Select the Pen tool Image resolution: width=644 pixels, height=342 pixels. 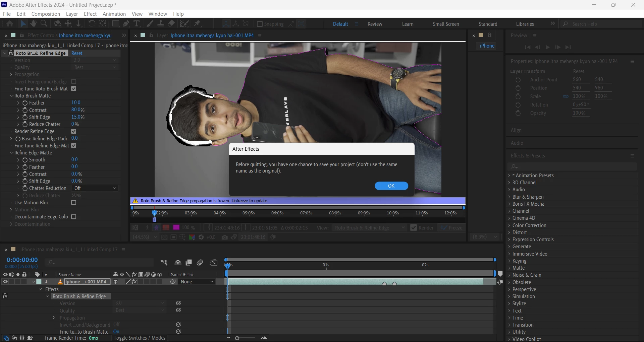tap(126, 24)
